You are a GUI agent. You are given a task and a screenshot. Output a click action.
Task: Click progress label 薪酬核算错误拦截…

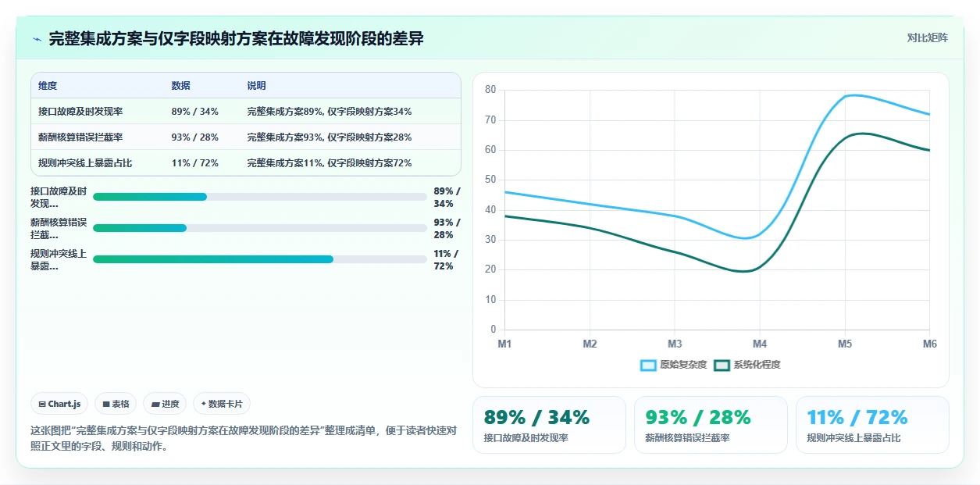59,228
